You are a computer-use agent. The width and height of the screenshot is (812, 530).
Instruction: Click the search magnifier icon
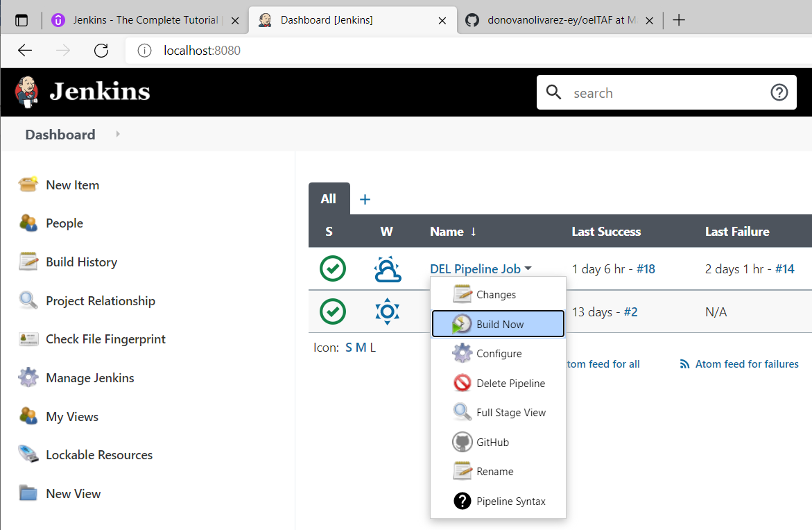point(553,92)
